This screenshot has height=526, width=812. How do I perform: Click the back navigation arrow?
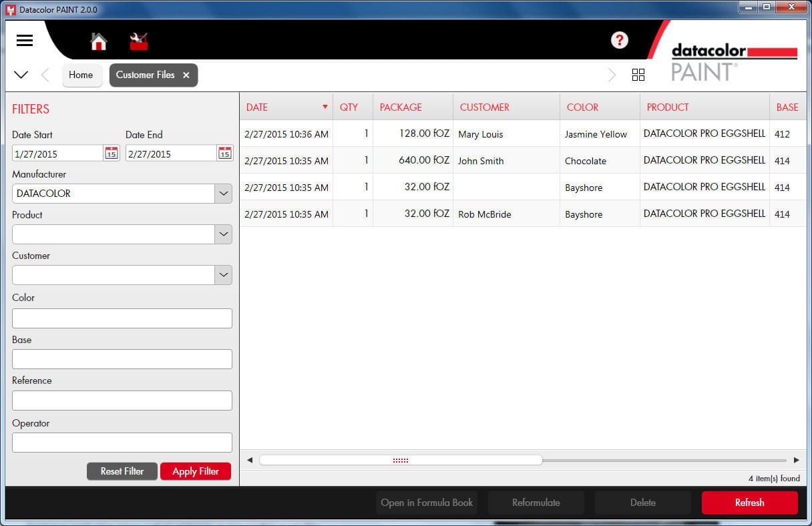[45, 75]
